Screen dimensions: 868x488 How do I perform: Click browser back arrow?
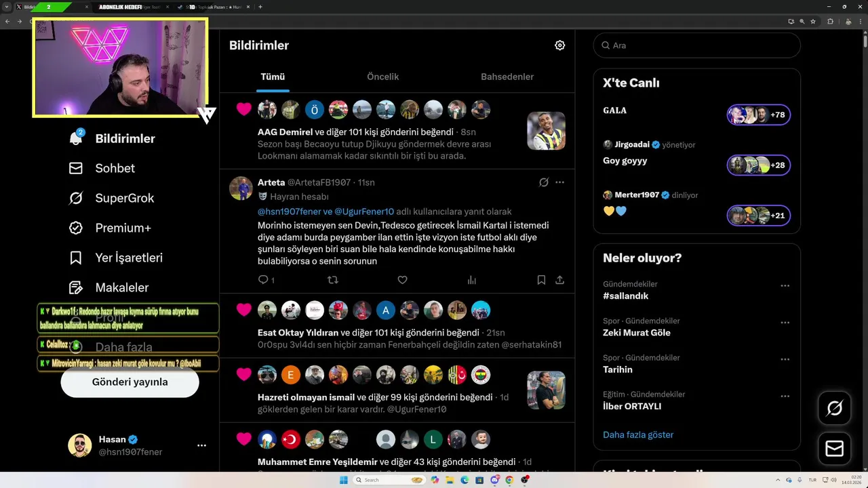[x=7, y=21]
